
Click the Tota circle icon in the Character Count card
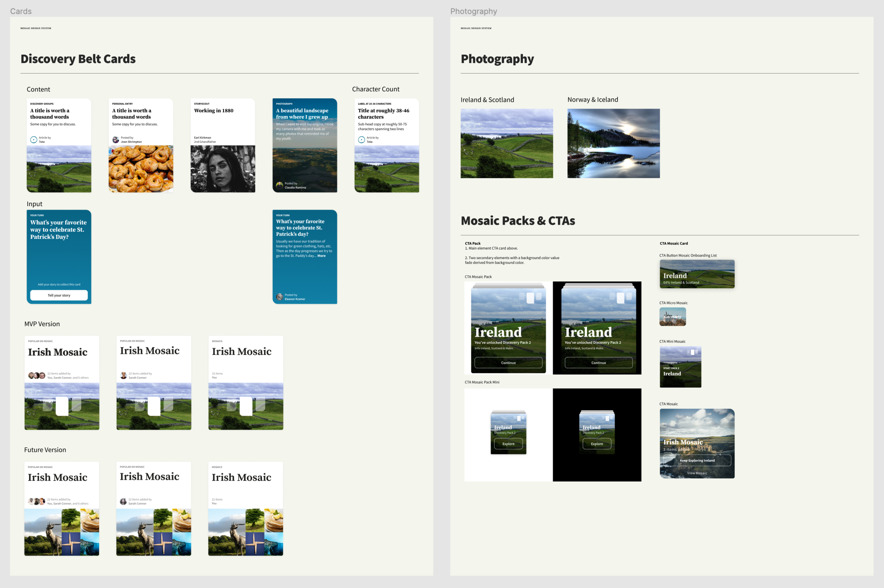pyautogui.click(x=361, y=140)
